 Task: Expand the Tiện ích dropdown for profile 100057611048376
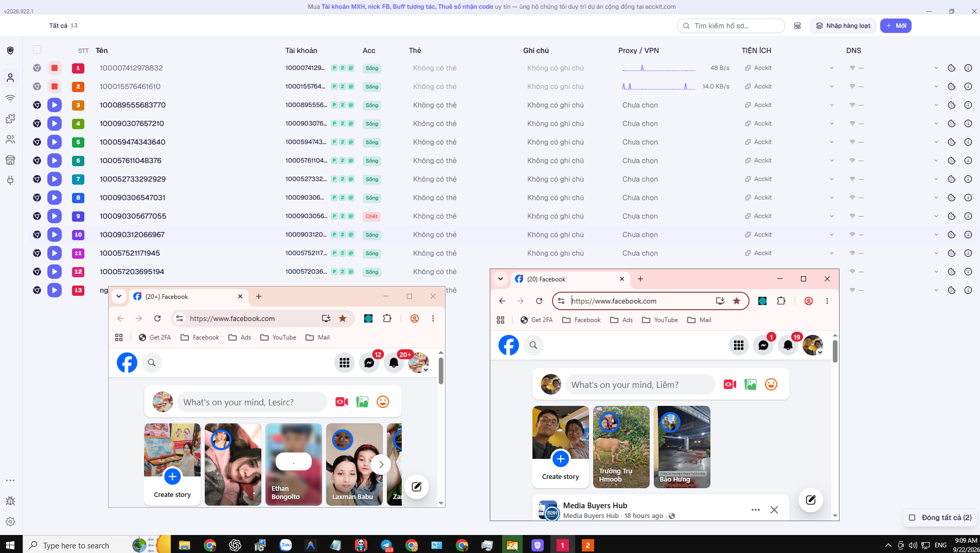coord(832,160)
